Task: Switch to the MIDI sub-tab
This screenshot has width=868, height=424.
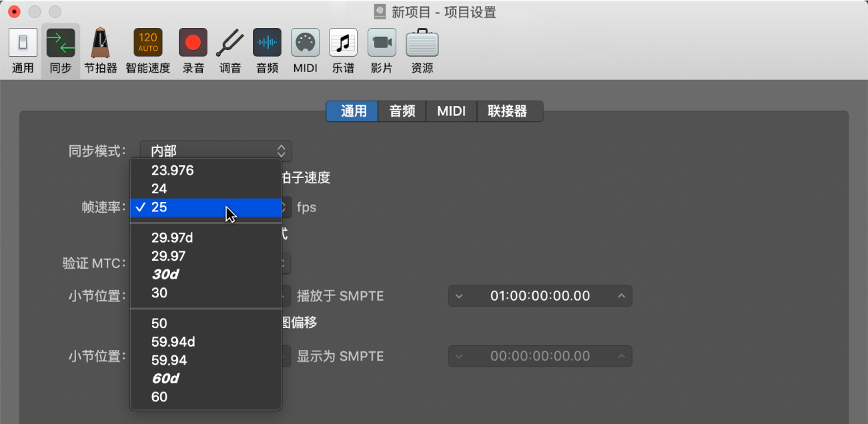Action: (x=452, y=111)
